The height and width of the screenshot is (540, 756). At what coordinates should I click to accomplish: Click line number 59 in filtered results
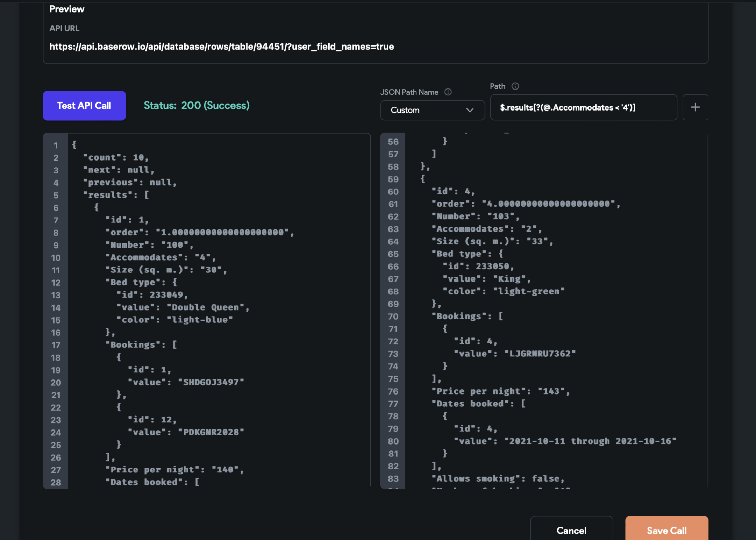[x=393, y=179]
